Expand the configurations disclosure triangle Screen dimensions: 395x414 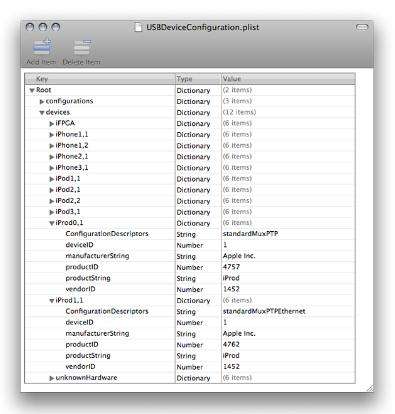pos(42,101)
